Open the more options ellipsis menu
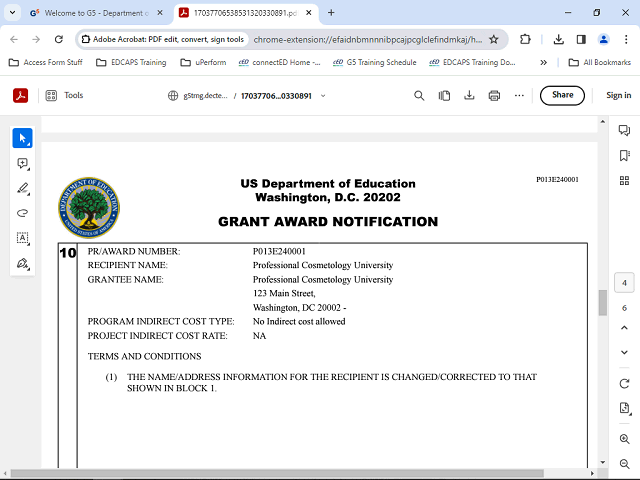The height and width of the screenshot is (480, 640). click(519, 96)
